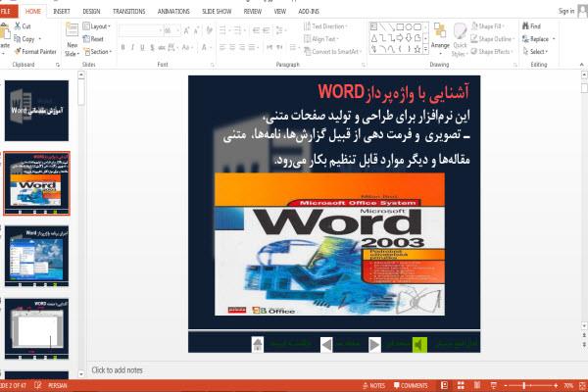Select the first slide thumbnail
588x392 pixels.
pyautogui.click(x=37, y=111)
